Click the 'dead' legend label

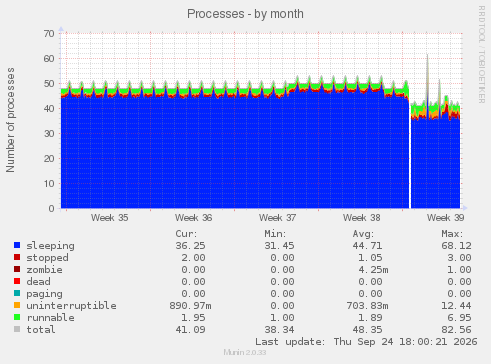[x=38, y=282]
